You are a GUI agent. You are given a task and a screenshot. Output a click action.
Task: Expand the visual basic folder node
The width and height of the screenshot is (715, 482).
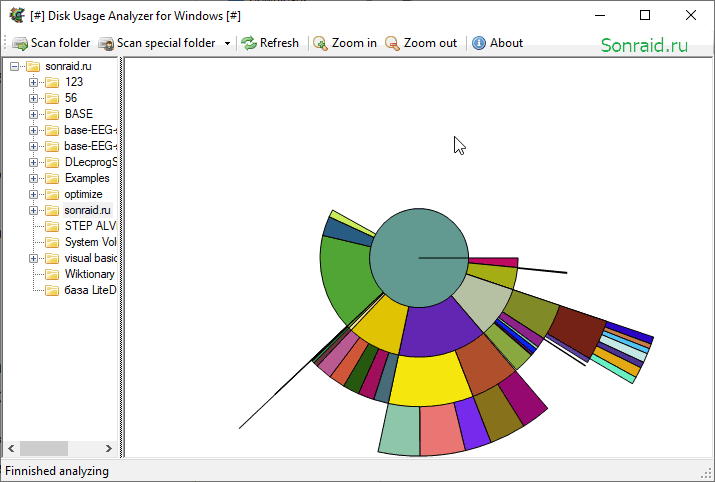tap(33, 259)
